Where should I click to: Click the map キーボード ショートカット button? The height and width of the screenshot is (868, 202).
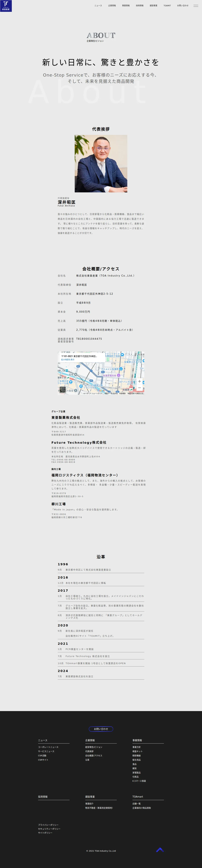pyautogui.click(x=93, y=393)
